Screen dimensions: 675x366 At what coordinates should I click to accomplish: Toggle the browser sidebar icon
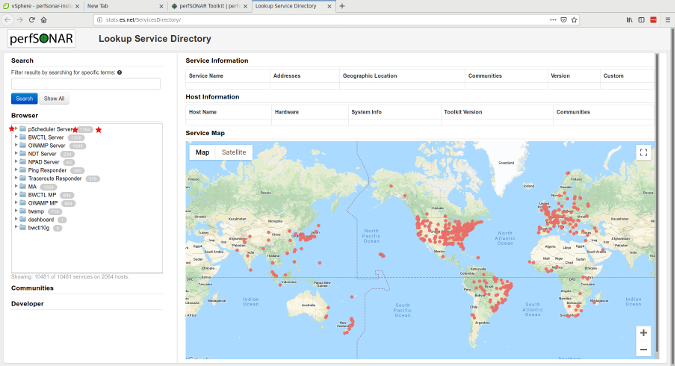coord(641,20)
